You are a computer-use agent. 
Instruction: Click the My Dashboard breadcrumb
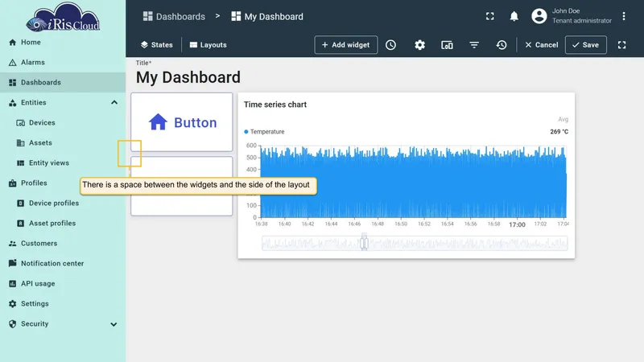click(x=267, y=16)
